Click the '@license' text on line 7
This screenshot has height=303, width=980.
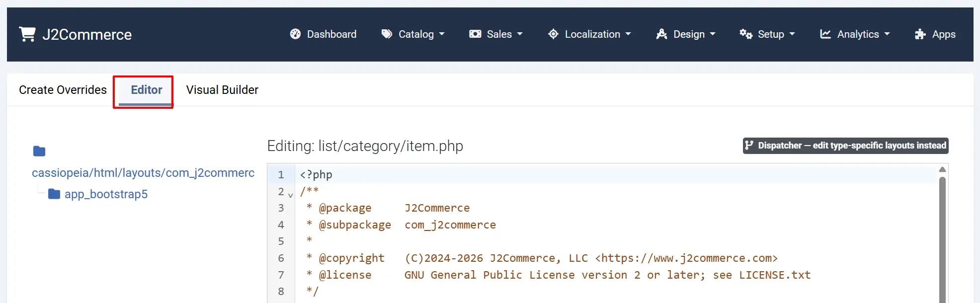click(345, 275)
